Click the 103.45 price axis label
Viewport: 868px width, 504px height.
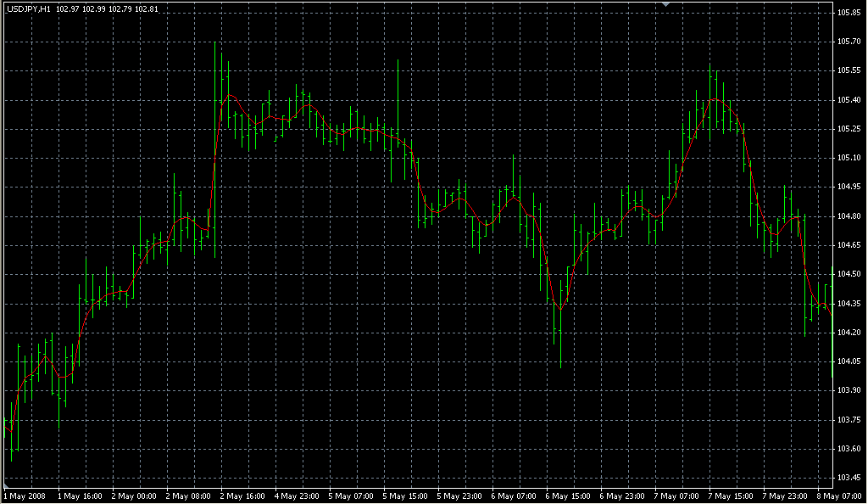tap(849, 478)
